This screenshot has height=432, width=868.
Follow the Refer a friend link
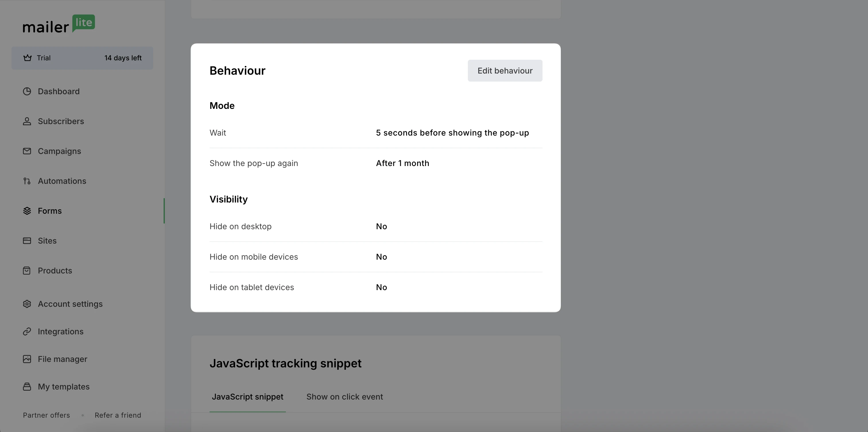(x=118, y=415)
